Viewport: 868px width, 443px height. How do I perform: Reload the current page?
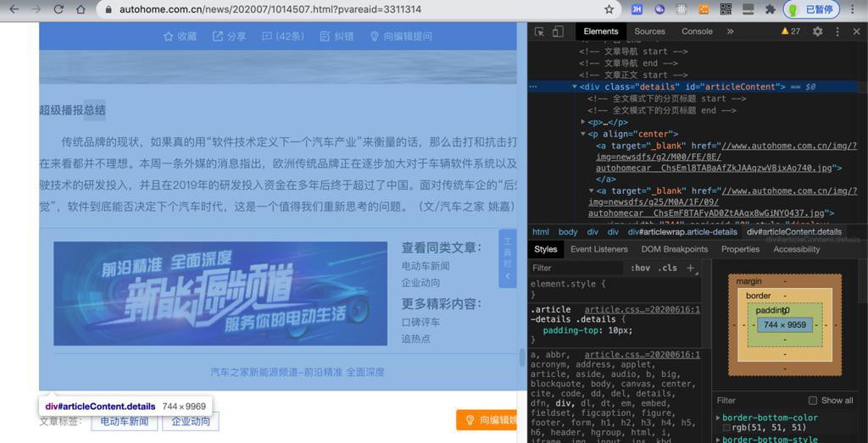pos(58,9)
